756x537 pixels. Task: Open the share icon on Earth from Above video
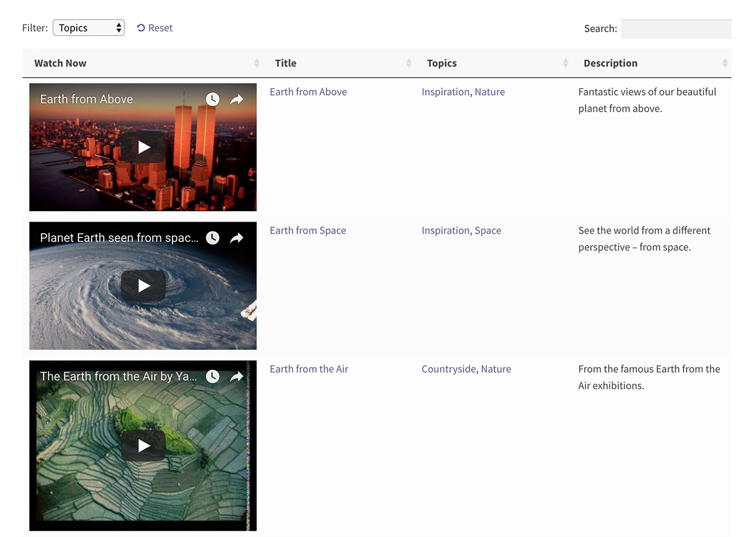click(x=237, y=98)
